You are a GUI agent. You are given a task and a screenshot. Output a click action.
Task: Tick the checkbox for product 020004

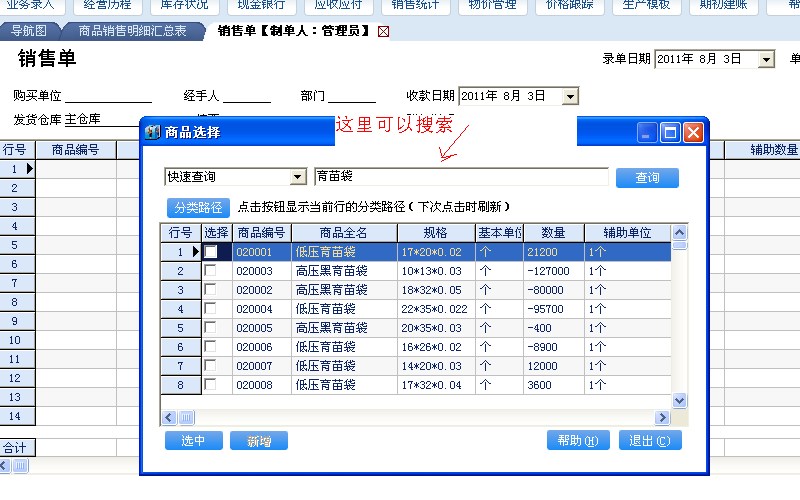tap(211, 309)
